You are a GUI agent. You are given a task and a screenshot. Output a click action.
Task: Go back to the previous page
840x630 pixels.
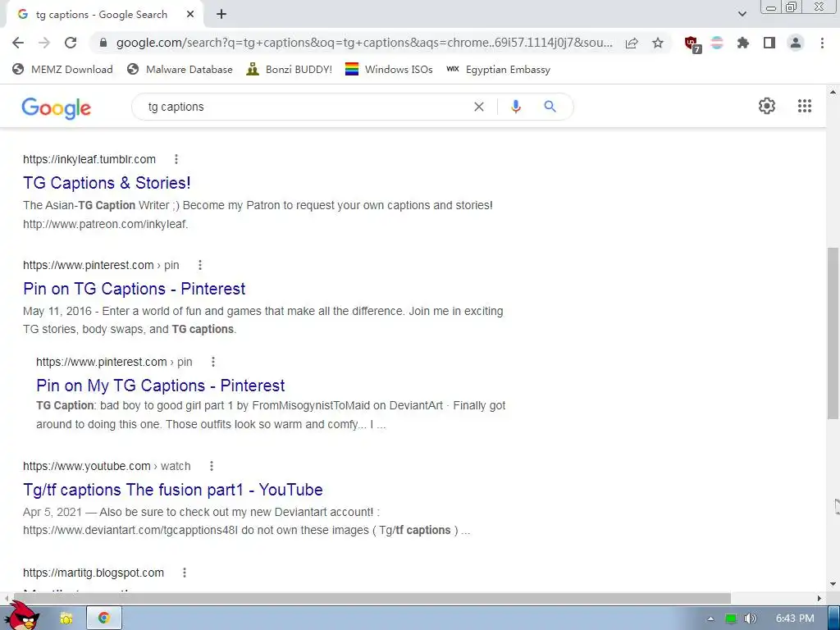point(18,43)
